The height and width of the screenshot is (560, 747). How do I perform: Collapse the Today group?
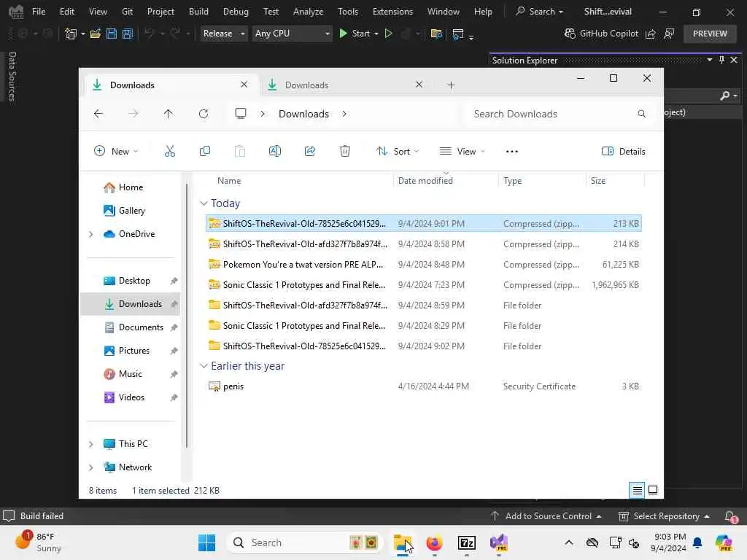click(x=204, y=203)
